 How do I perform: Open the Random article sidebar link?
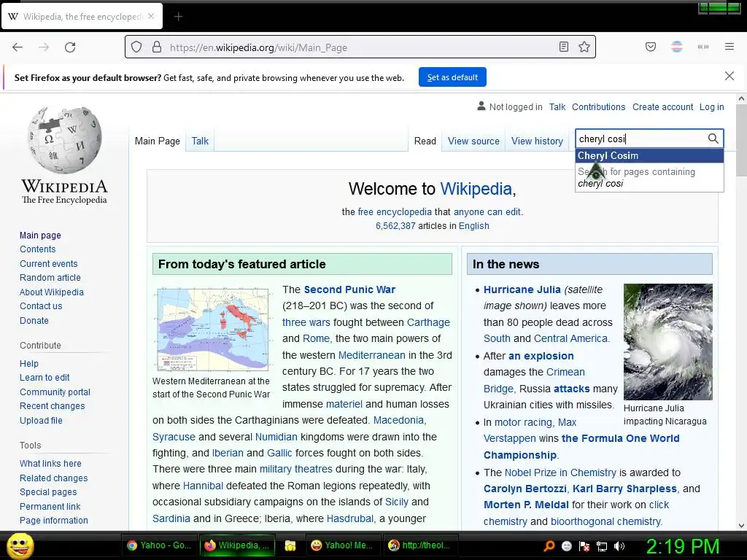[50, 278]
